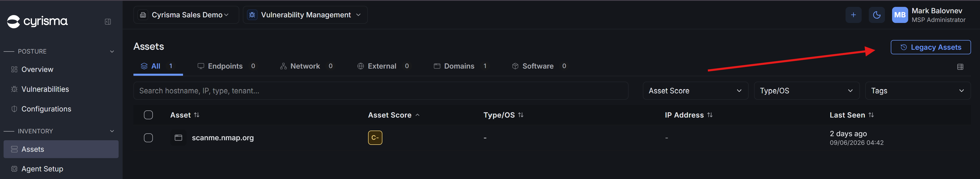
Task: Open the Cyrisma Sales Demo tenant dropdown
Action: pyautogui.click(x=186, y=15)
